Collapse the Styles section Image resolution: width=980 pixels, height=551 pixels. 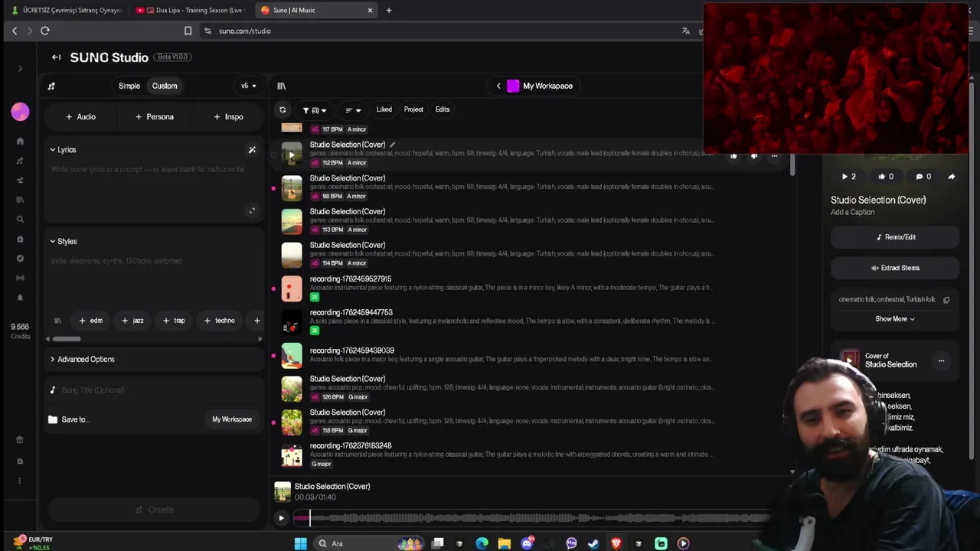click(64, 241)
